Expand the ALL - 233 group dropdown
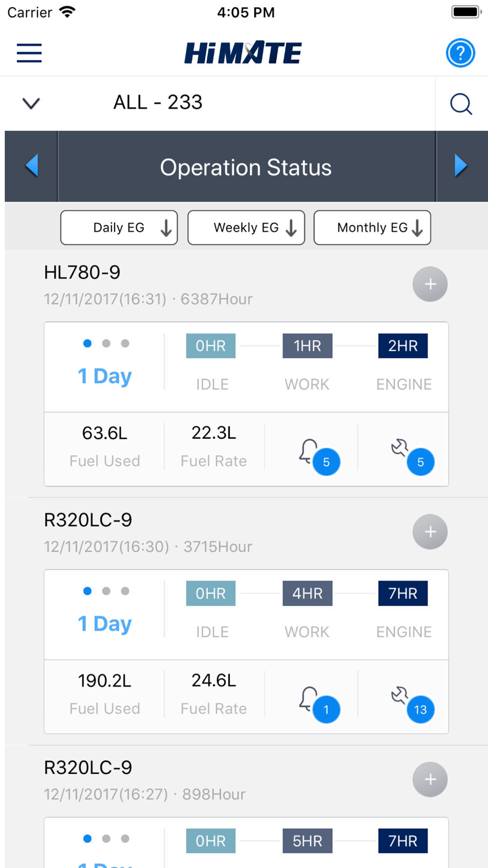 tap(31, 103)
